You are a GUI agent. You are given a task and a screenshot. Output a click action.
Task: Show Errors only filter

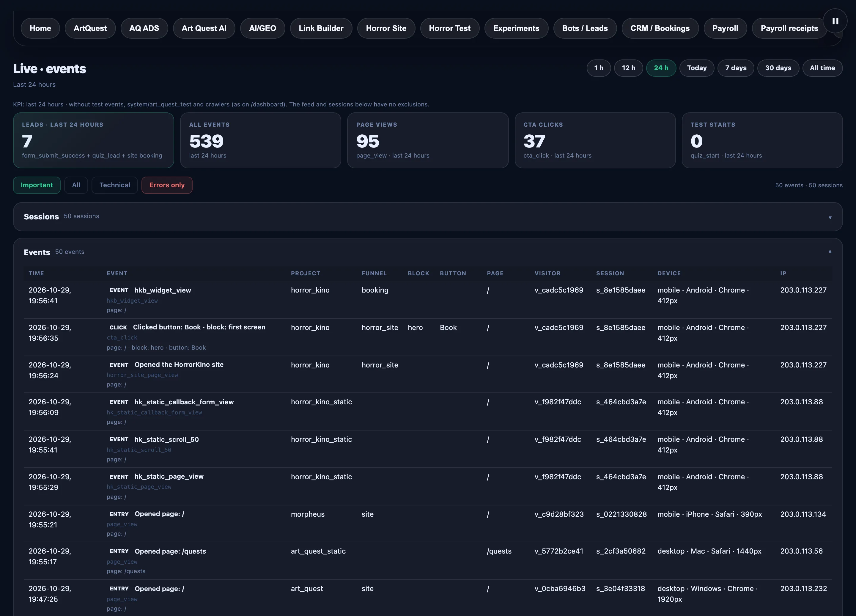167,185
